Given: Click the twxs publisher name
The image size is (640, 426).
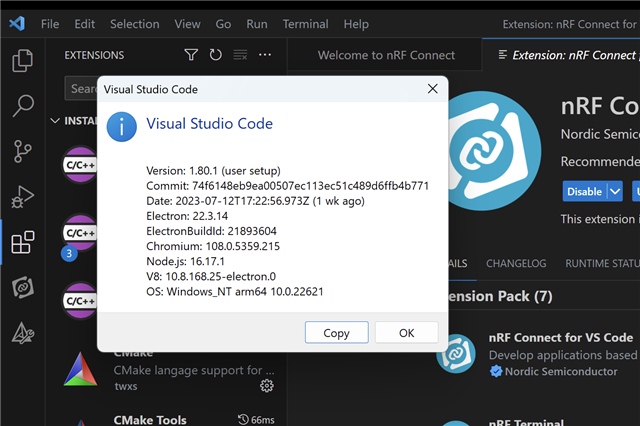Looking at the screenshot, I should (x=126, y=386).
